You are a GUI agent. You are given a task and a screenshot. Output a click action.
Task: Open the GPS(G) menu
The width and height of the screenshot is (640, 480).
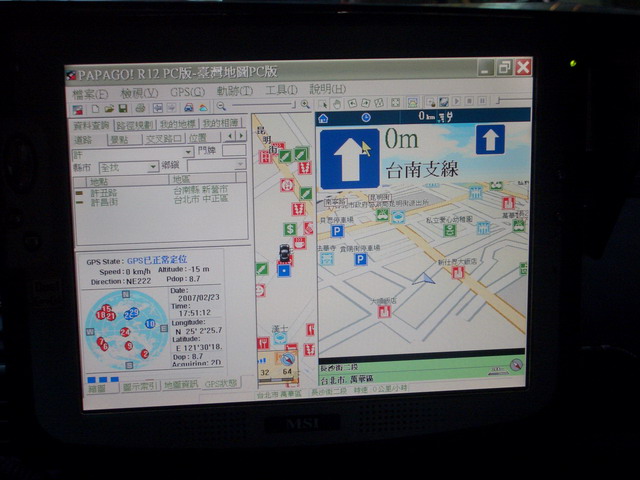(x=187, y=92)
